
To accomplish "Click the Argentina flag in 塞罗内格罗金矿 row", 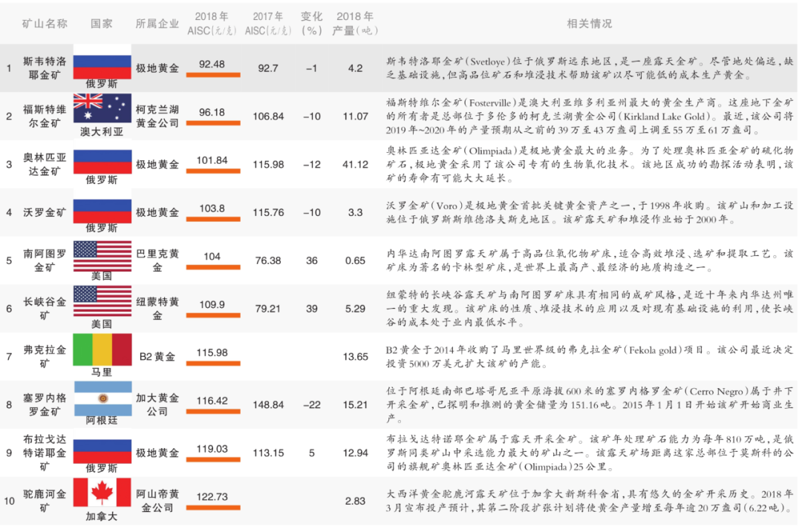I will [102, 398].
